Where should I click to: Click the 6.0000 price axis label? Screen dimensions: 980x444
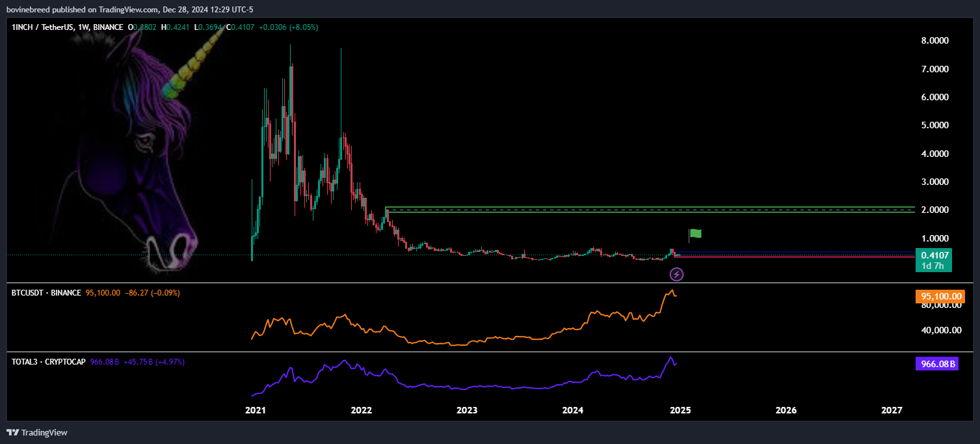click(935, 97)
